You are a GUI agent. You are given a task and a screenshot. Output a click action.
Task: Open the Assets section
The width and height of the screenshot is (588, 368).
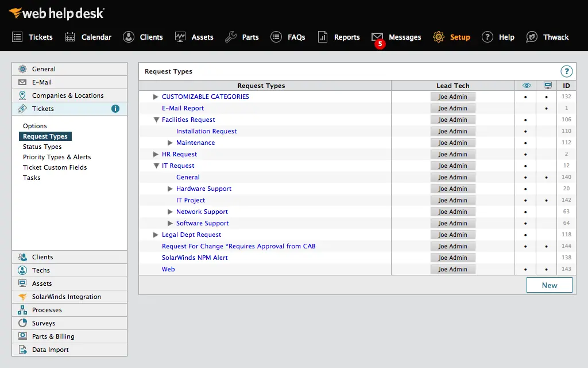coord(202,37)
